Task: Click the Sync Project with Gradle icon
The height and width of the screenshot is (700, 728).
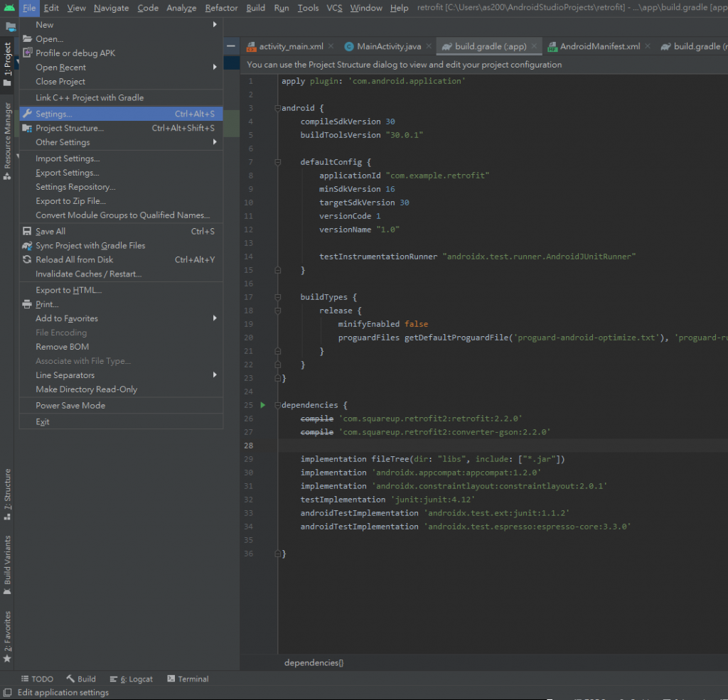Action: coord(28,246)
